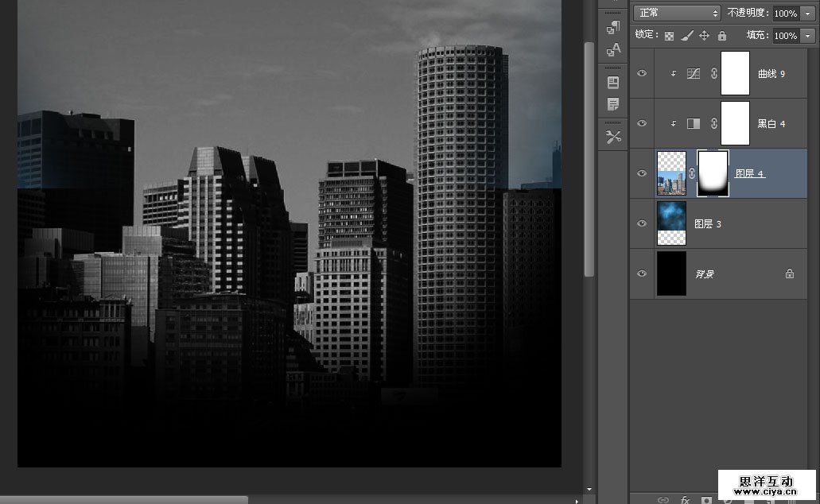Toggle visibility of 图层 3
Screen dimensions: 820x504
click(x=642, y=223)
